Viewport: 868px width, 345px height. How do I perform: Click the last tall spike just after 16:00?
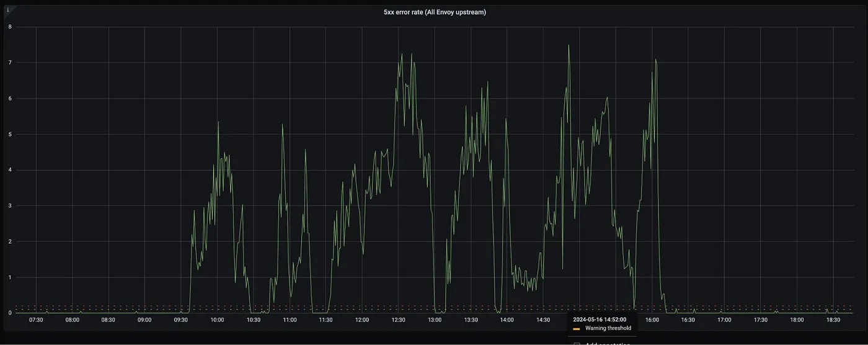pyautogui.click(x=655, y=60)
